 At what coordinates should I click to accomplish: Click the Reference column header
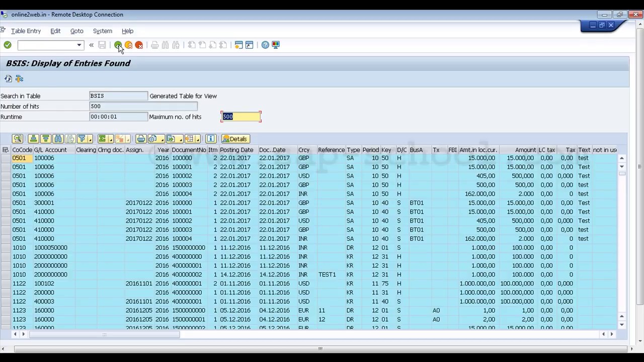331,150
